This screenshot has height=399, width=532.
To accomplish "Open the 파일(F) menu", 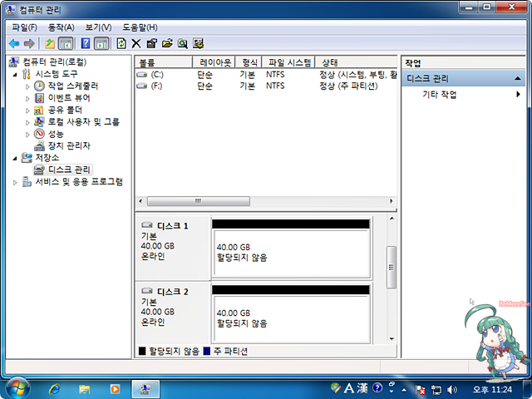I will coord(24,27).
